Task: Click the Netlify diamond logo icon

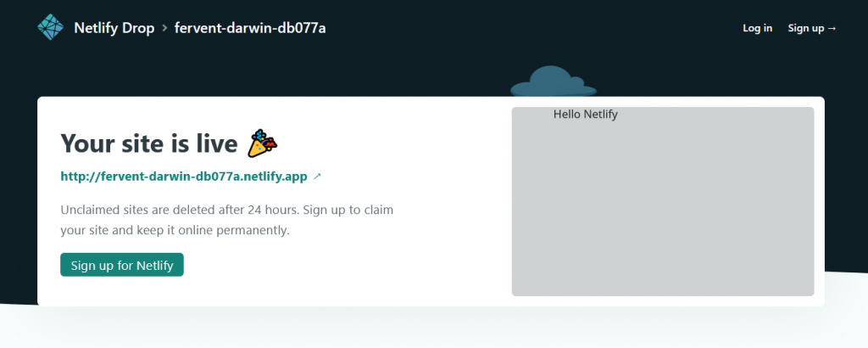Action: point(50,27)
